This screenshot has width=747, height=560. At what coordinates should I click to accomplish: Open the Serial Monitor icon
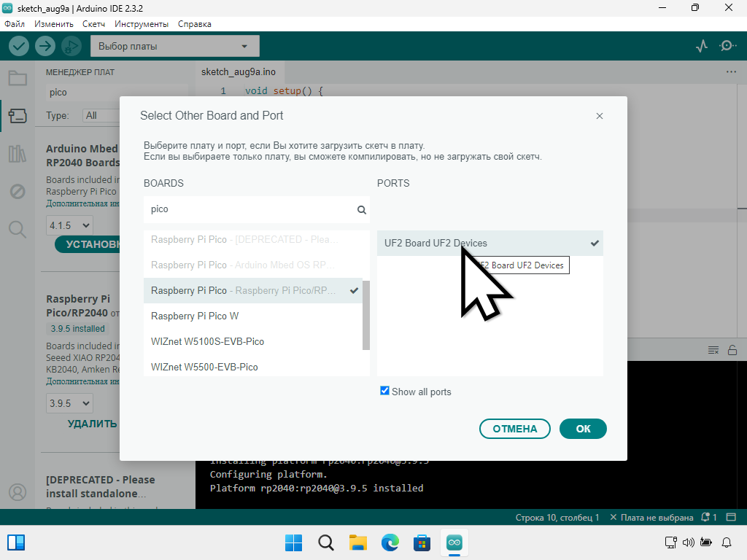[x=727, y=46]
